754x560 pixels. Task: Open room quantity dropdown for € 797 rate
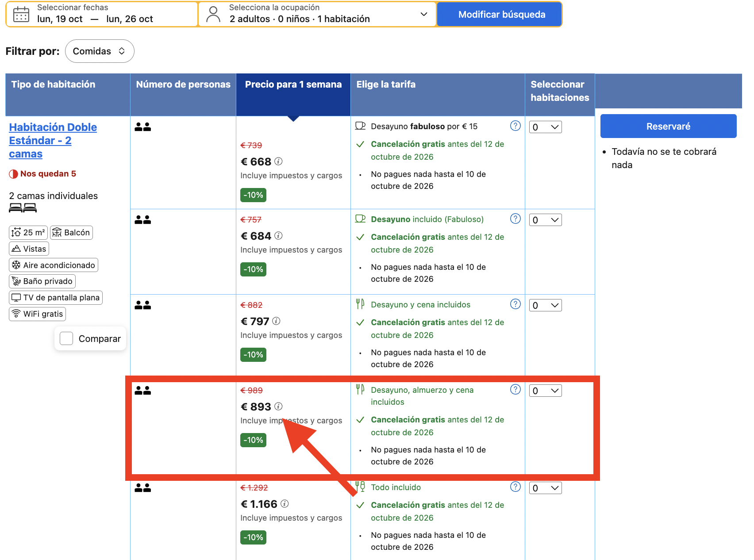546,306
